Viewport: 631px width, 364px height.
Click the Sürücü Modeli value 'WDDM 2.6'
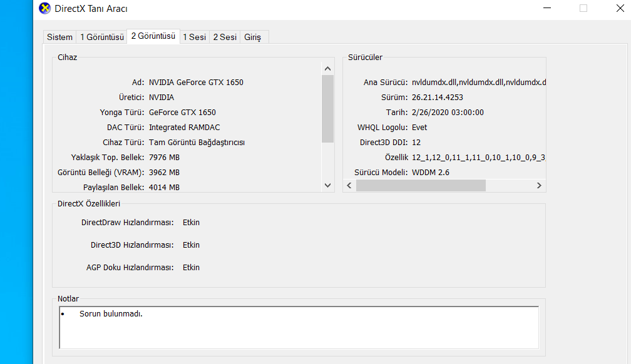431,173
